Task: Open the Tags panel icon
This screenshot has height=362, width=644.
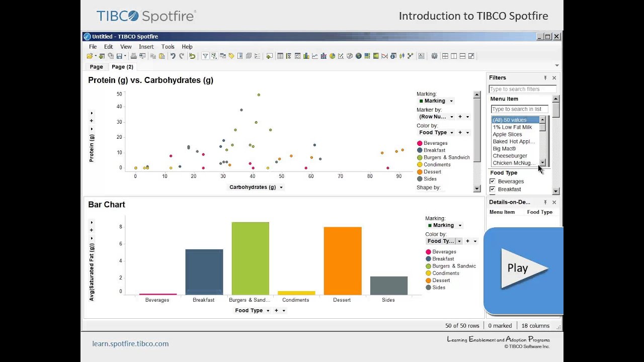Action: [231, 56]
